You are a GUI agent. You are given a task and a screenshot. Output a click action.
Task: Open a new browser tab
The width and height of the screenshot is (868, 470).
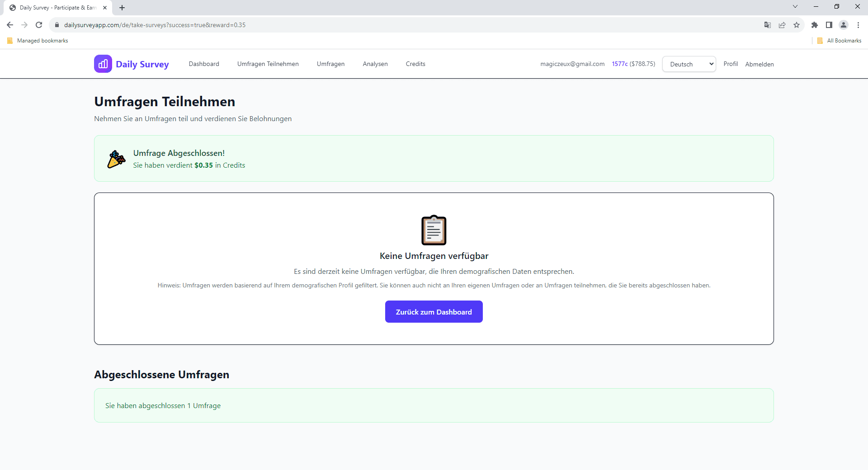click(x=122, y=8)
